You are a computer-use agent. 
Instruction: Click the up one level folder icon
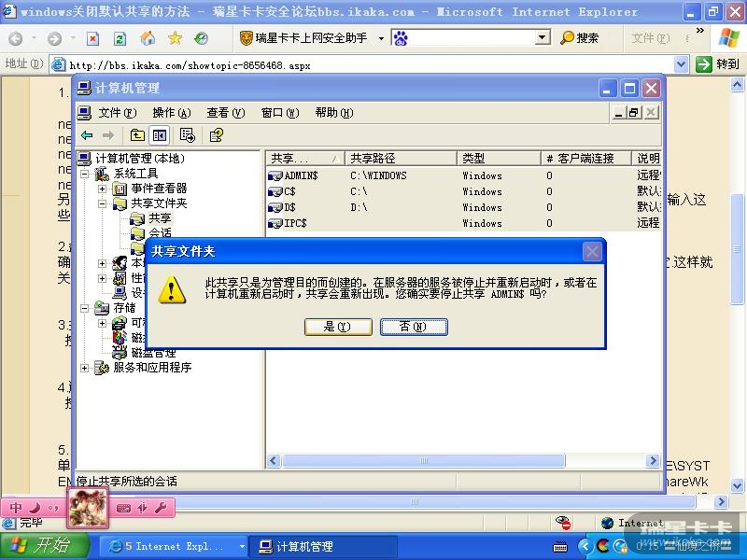pos(137,135)
